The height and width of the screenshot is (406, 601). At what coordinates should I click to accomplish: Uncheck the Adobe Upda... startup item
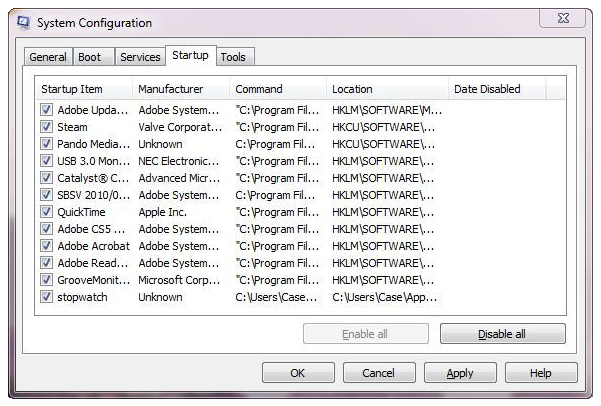click(46, 110)
